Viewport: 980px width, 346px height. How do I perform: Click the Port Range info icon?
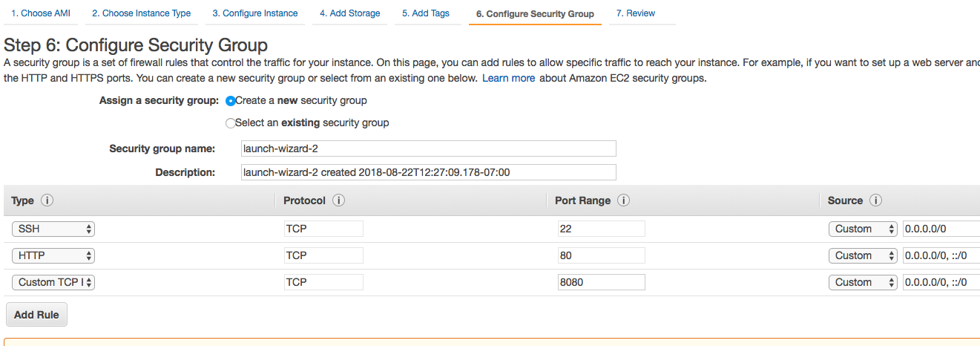click(x=623, y=201)
